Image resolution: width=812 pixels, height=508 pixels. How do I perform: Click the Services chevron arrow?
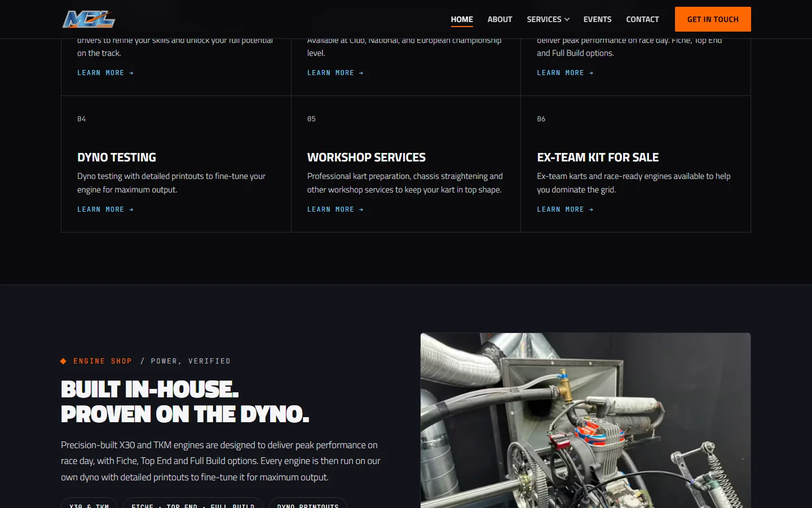coord(567,19)
